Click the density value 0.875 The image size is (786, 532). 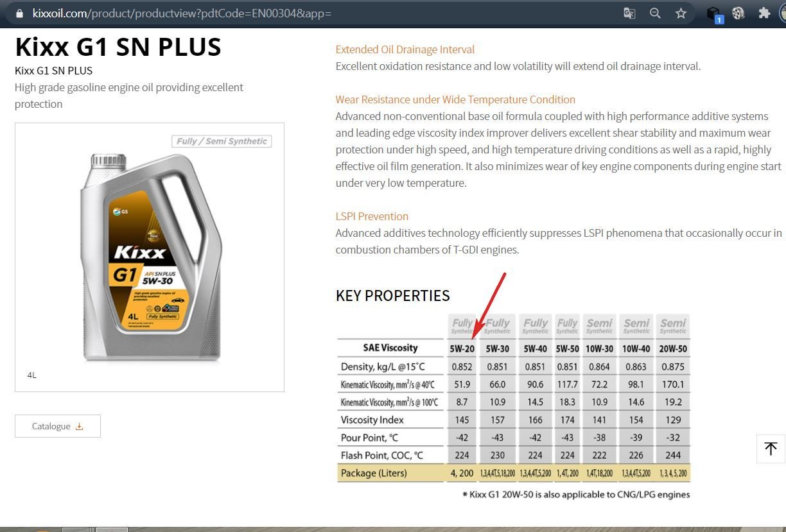pos(673,366)
